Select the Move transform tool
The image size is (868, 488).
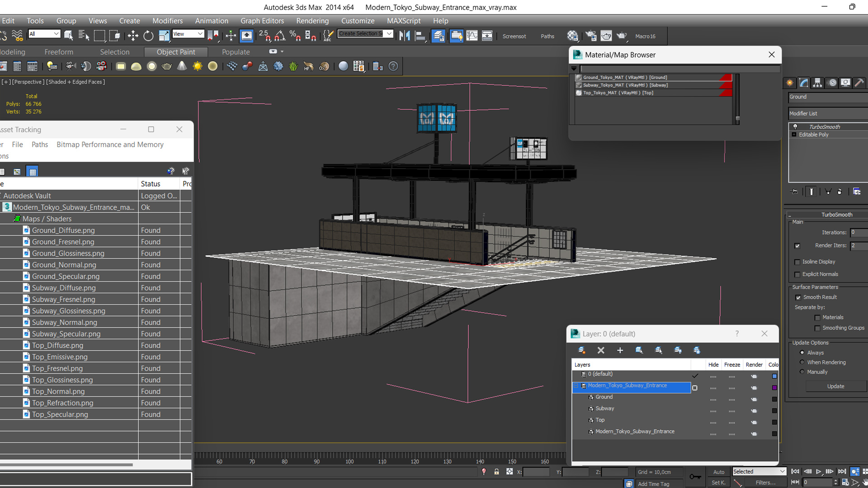(133, 36)
